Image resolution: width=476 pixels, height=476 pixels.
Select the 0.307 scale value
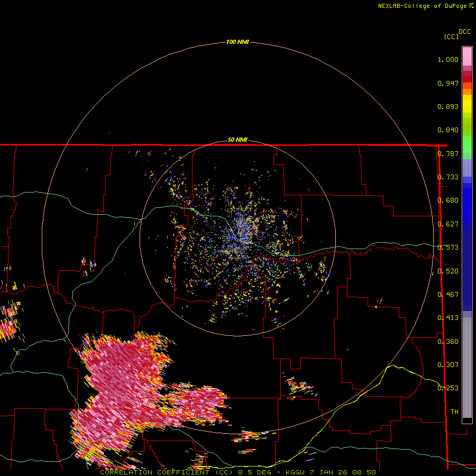pyautogui.click(x=448, y=365)
